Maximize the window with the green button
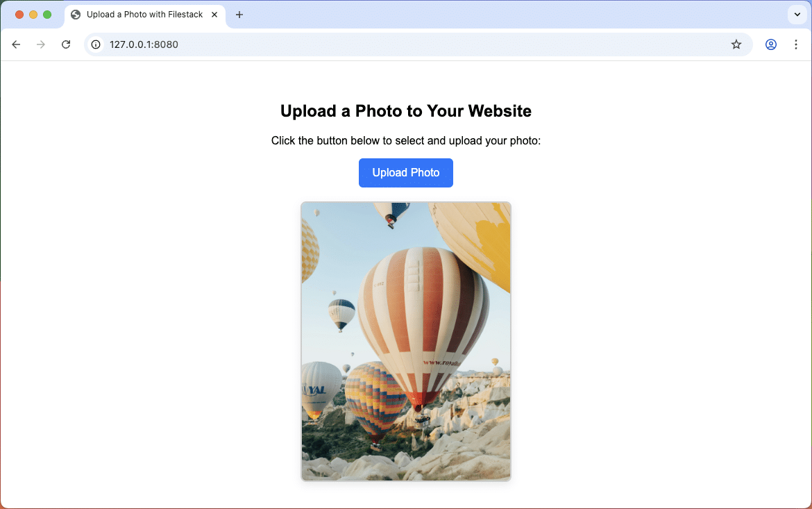The width and height of the screenshot is (812, 509). coord(47,15)
